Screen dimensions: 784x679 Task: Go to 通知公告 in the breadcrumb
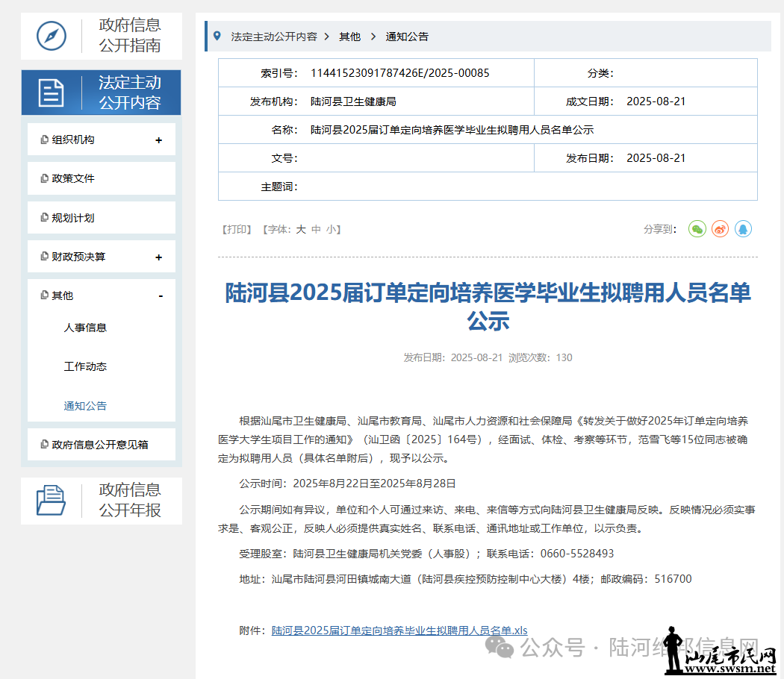tap(407, 37)
